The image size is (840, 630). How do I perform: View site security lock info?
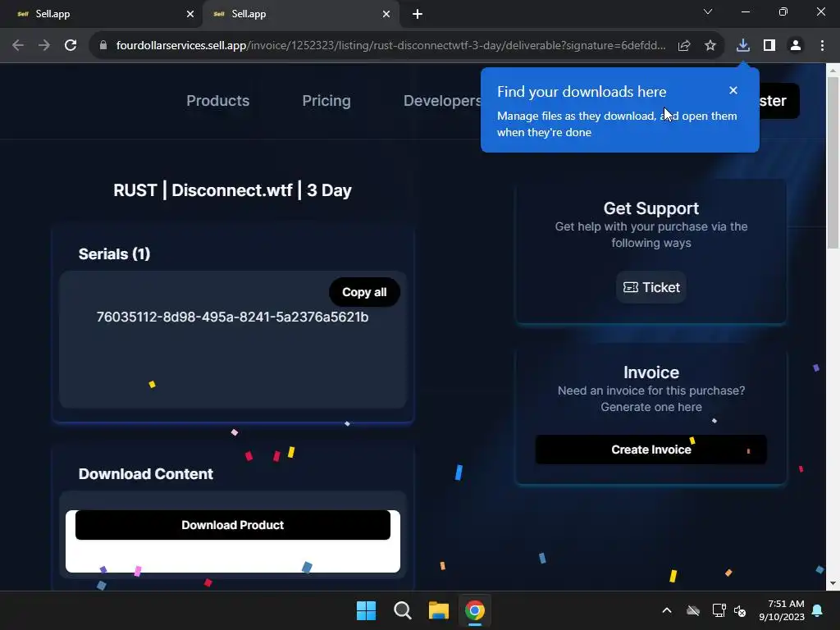[x=103, y=46]
